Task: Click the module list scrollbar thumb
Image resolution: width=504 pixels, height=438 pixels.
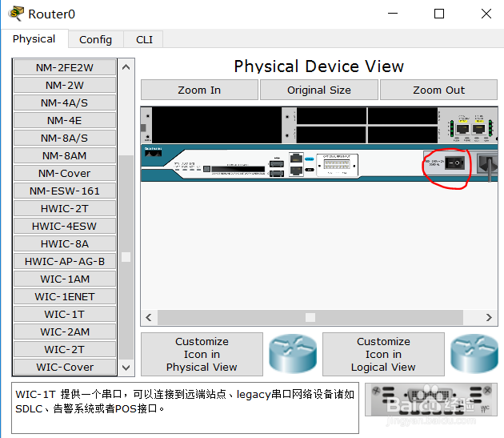Action: (126, 257)
